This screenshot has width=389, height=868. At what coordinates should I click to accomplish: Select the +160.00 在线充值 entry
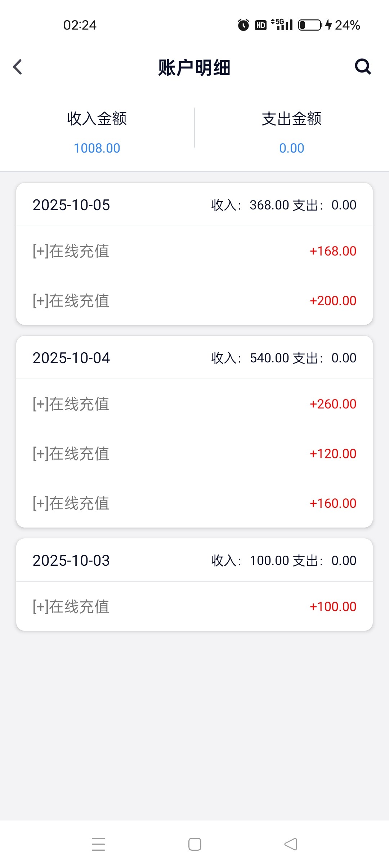[x=194, y=503]
